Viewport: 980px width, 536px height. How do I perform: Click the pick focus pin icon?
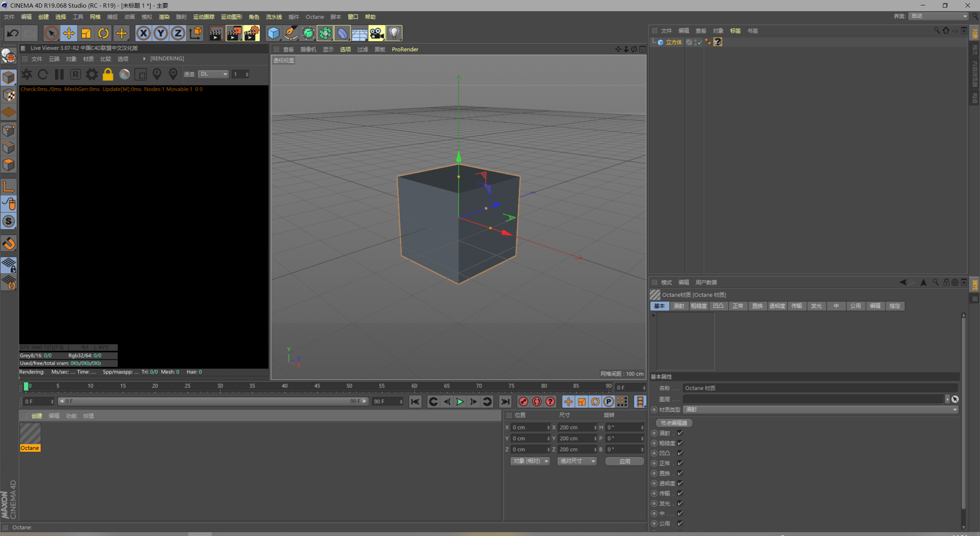(x=157, y=74)
